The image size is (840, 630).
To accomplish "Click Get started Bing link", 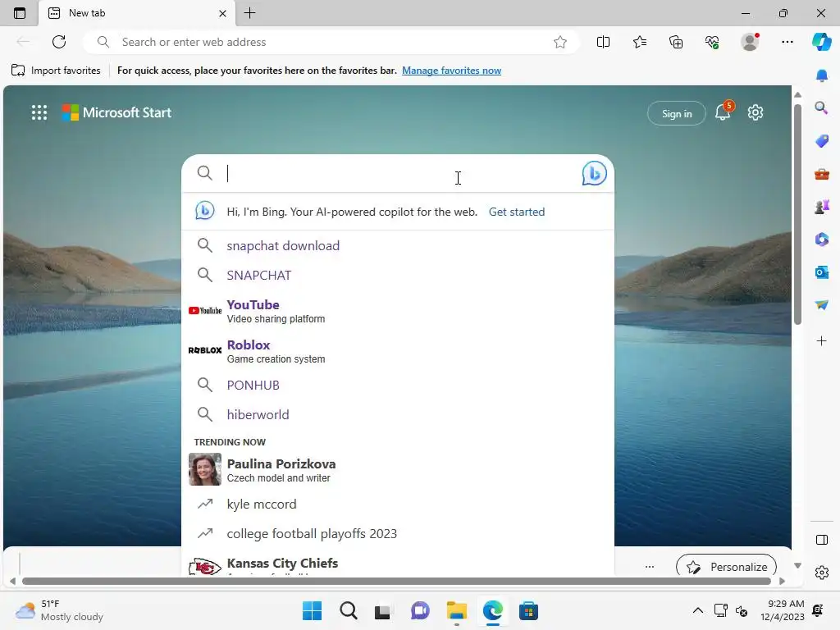I will pos(517,212).
